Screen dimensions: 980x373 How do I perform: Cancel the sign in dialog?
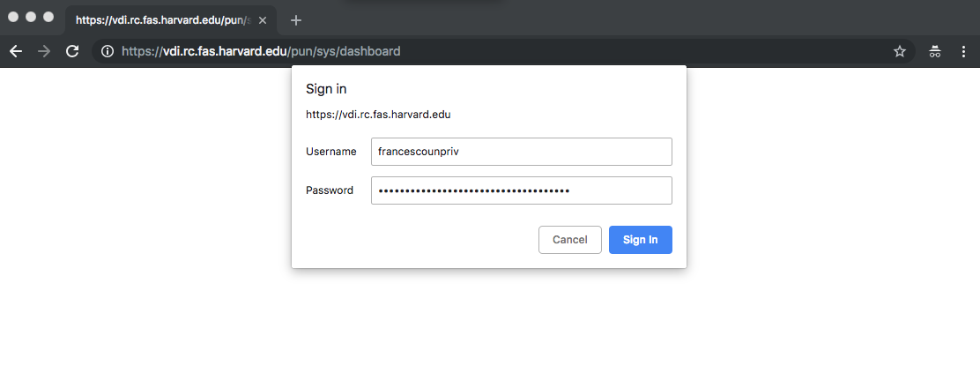tap(570, 240)
